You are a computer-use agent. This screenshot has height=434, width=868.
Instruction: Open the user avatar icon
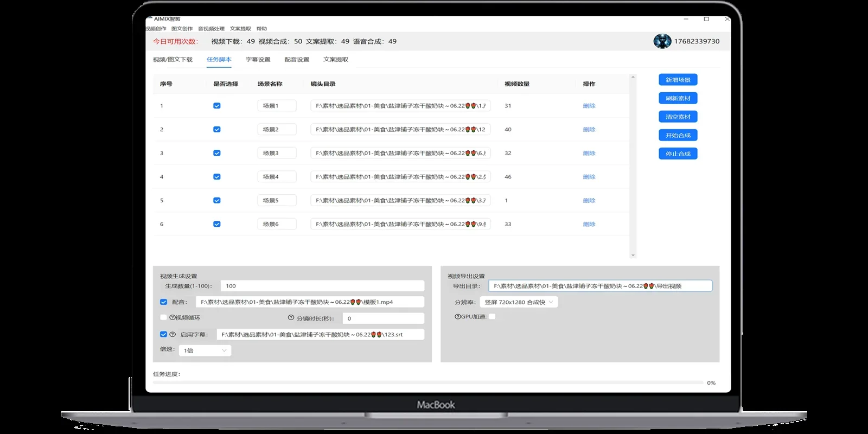[x=662, y=41]
